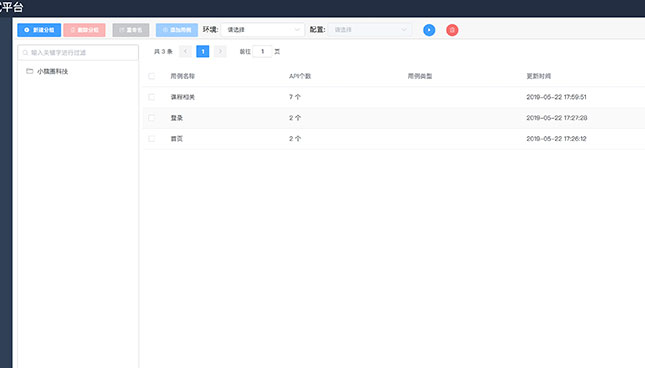Click the 课程相关 case name
The height and width of the screenshot is (368, 645).
183,97
